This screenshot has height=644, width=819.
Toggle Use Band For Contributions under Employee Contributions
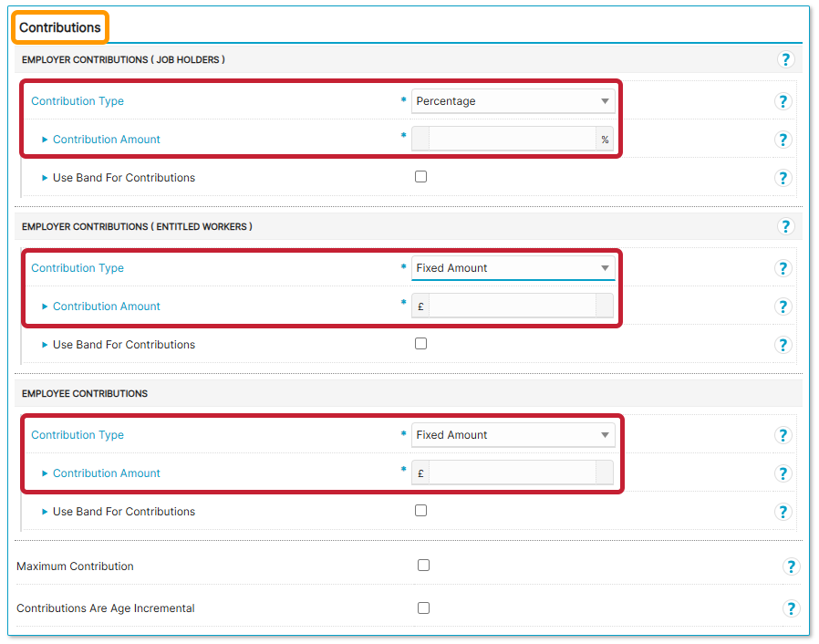420,511
